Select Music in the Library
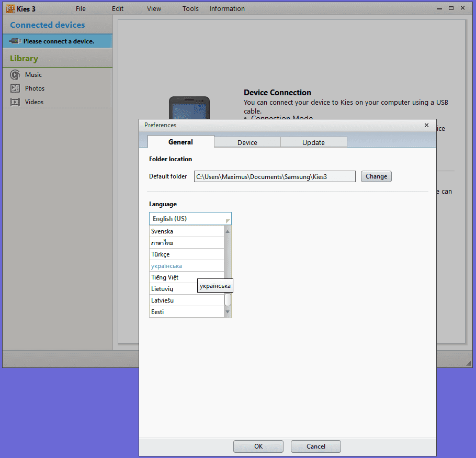 pos(33,75)
